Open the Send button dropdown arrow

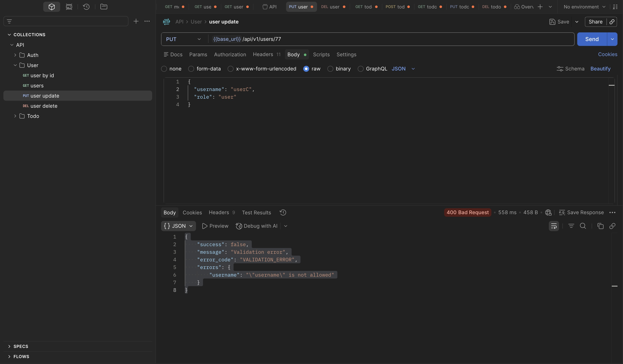(x=612, y=39)
